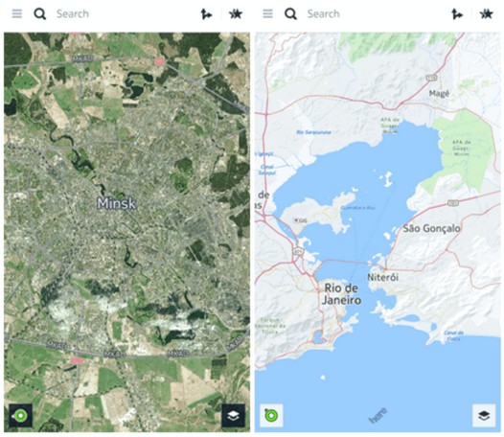The image size is (504, 437).
Task: Click the Minsk city label
Action: pos(117,203)
